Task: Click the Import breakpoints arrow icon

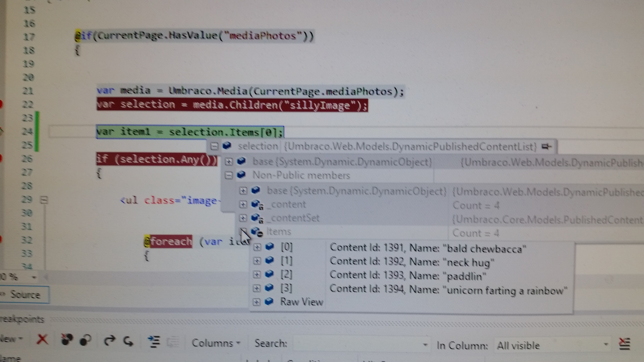Action: 129,341
